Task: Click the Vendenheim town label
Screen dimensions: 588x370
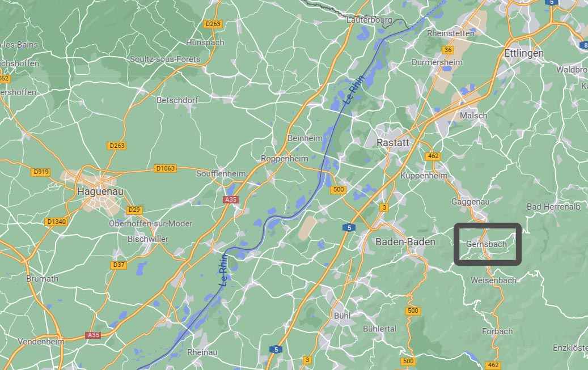Action: pyautogui.click(x=41, y=342)
